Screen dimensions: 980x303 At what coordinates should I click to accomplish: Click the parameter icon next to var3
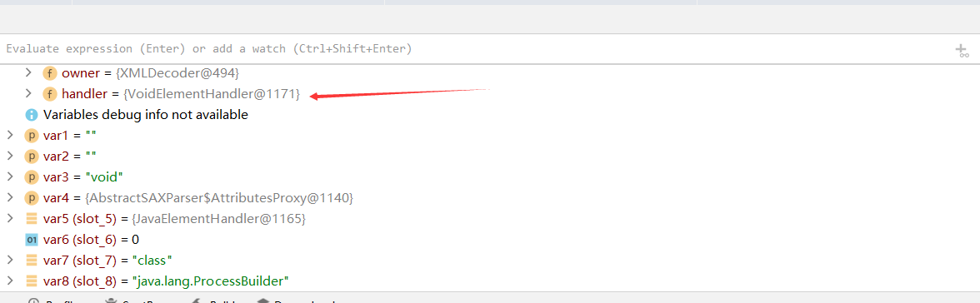(x=32, y=176)
